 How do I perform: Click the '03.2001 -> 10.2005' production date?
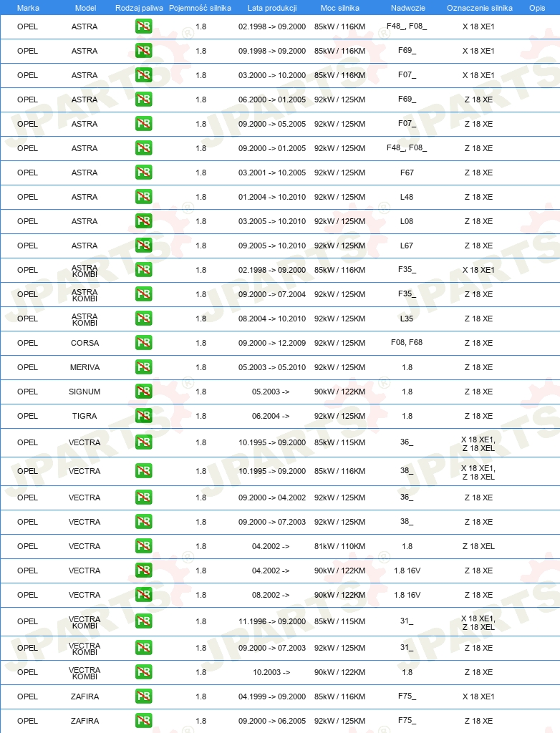point(272,173)
